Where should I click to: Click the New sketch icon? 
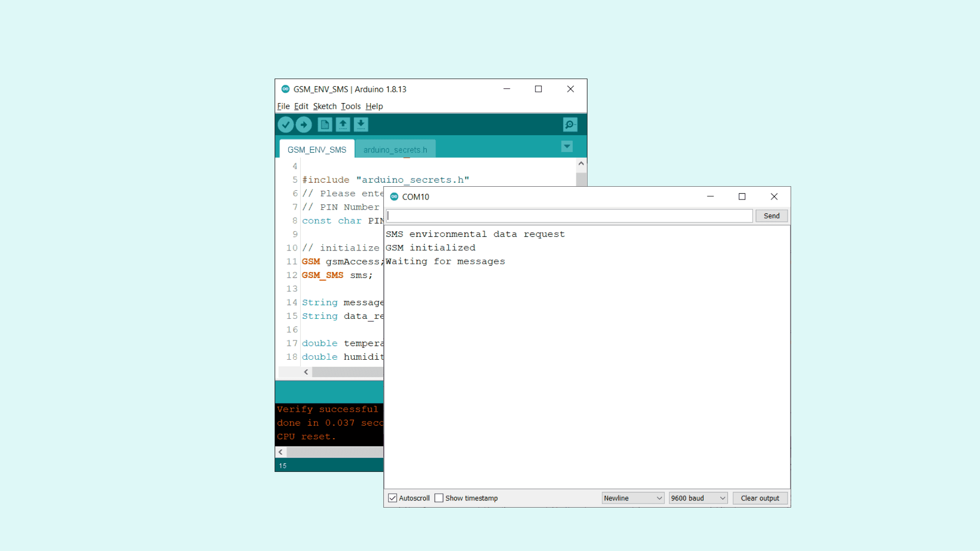coord(325,124)
